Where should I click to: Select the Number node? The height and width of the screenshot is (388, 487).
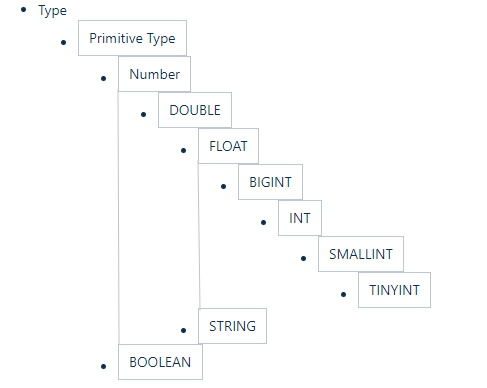pos(154,74)
